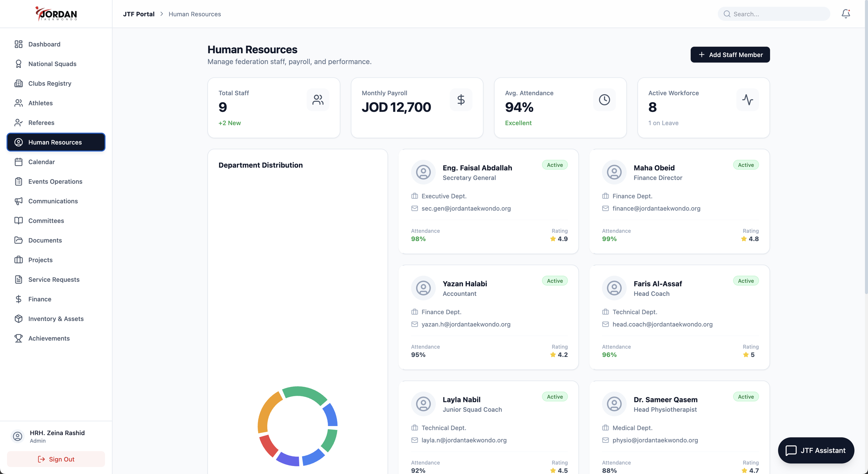The height and width of the screenshot is (474, 868).
Task: Click the Sign Out button
Action: coord(56,459)
